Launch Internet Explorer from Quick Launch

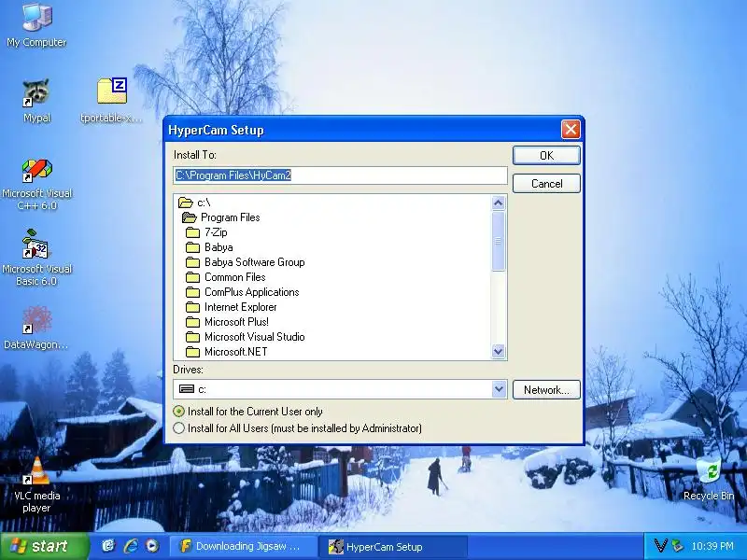(x=131, y=546)
